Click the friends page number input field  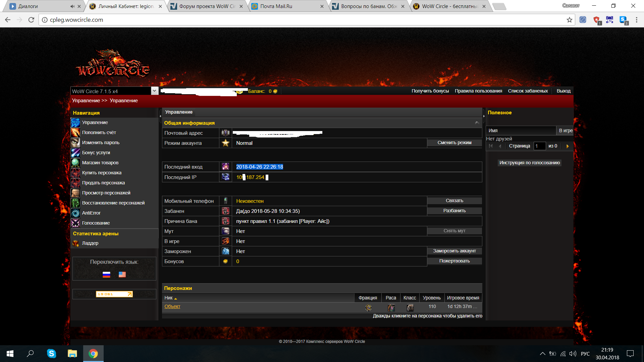tap(539, 146)
